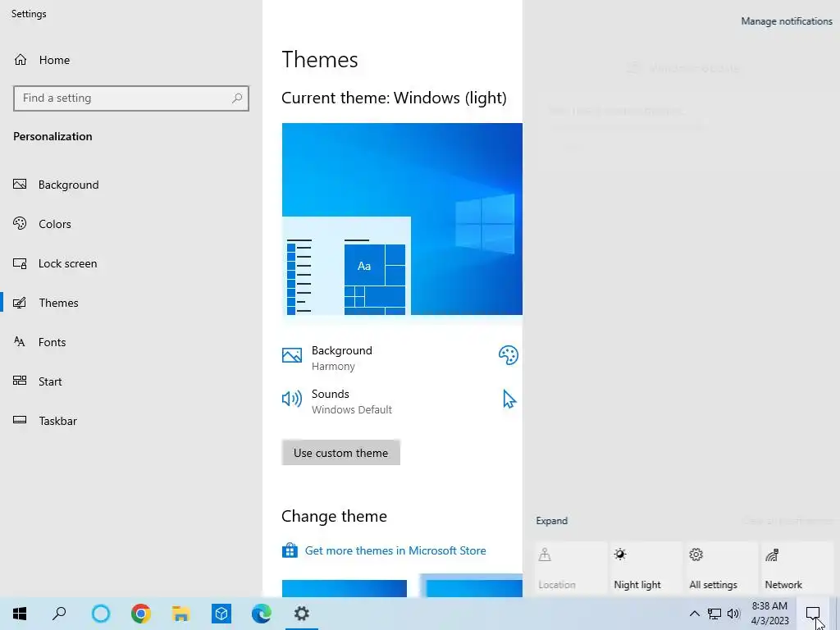The height and width of the screenshot is (630, 840).
Task: Open taskbar Search
Action: [x=59, y=614]
